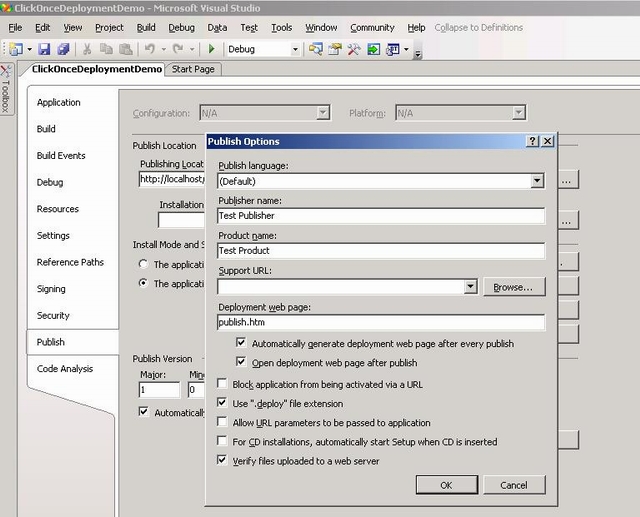Toggle Automatically generate deployment web page checkbox
This screenshot has width=640, height=517.
(x=241, y=342)
